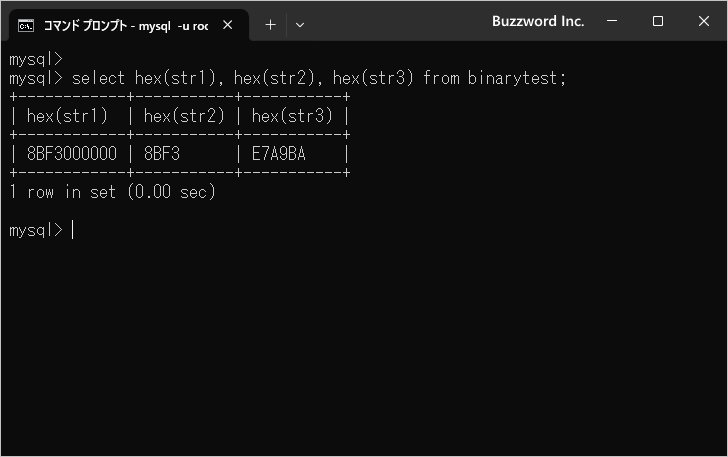The width and height of the screenshot is (728, 457).
Task: Maximize the terminal window
Action: click(x=657, y=21)
